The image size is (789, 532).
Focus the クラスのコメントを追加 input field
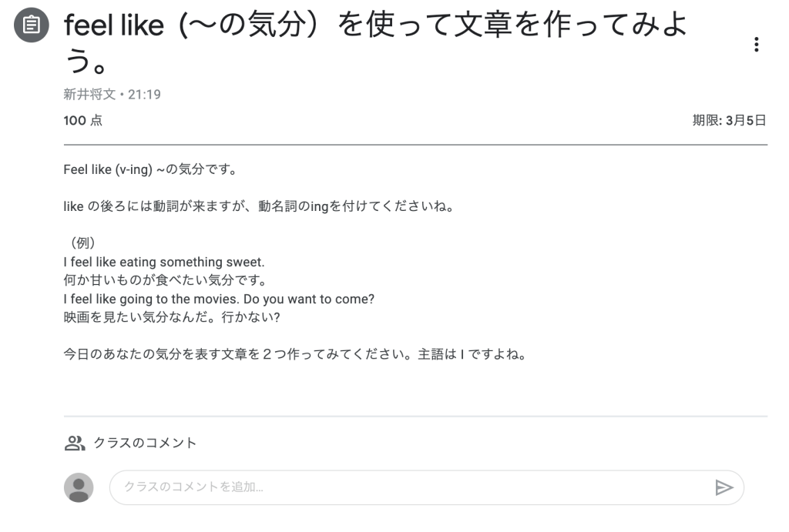(x=408, y=487)
